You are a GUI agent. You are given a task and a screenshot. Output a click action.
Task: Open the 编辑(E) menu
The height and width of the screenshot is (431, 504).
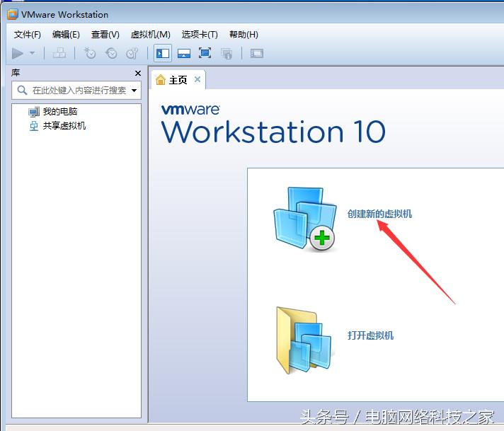66,35
